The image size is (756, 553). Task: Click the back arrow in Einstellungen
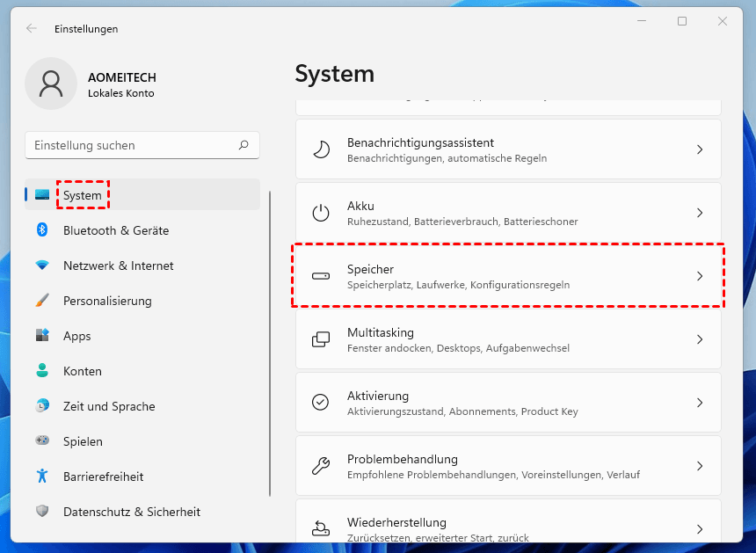32,28
